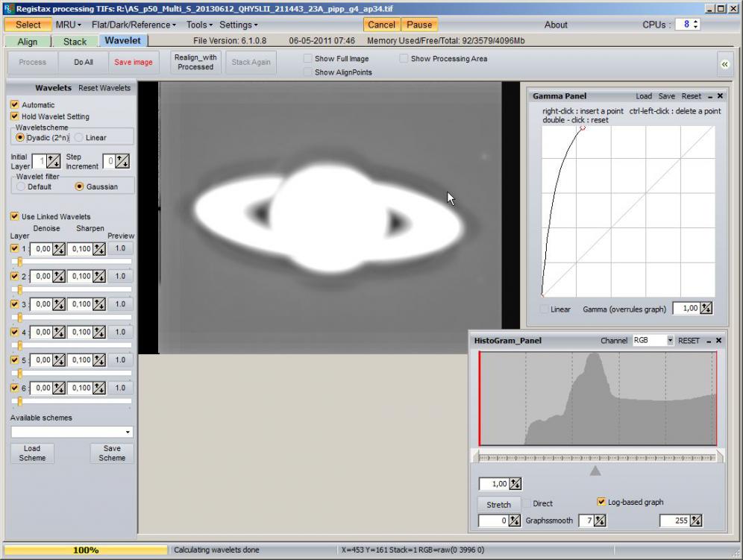Adjust Layer 3 Sharpen spinner icon
This screenshot has width=743, height=560.
coord(99,304)
